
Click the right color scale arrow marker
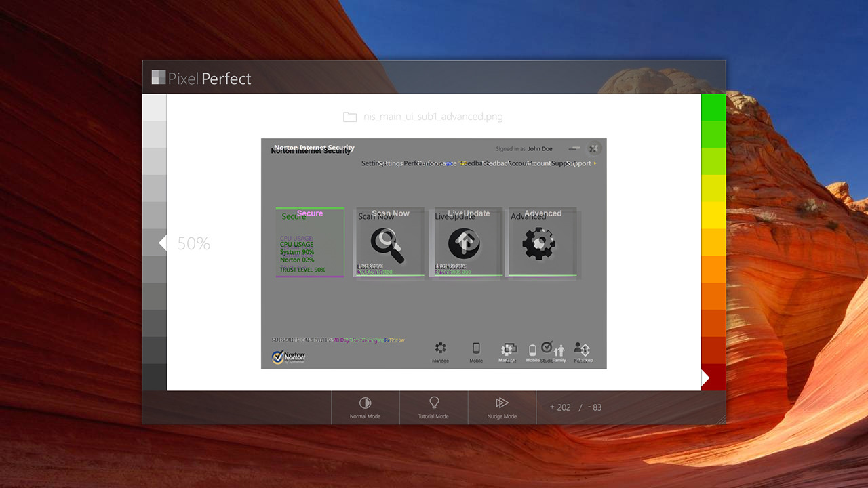tap(705, 378)
